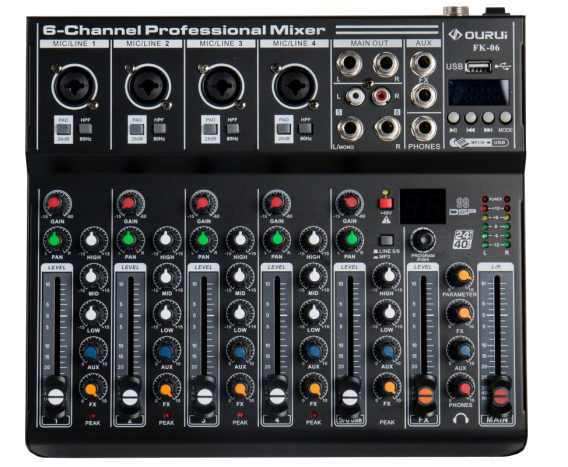This screenshot has width=568, height=467.
Task: Click the orange FX return fader cap
Action: point(425,396)
